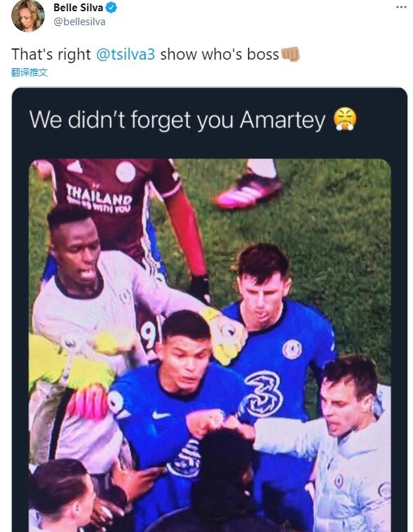Open the Belle Silva display name link
This screenshot has height=532, width=413.
[79, 8]
